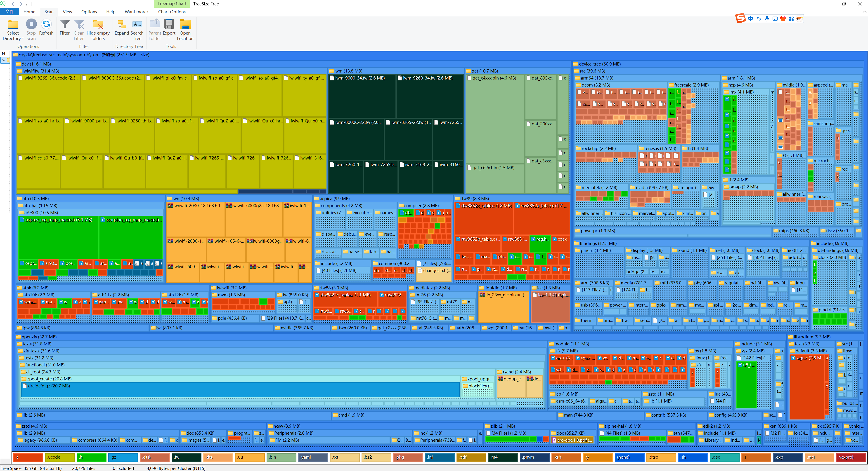Open quick access toolbar customize arrow

point(27,4)
